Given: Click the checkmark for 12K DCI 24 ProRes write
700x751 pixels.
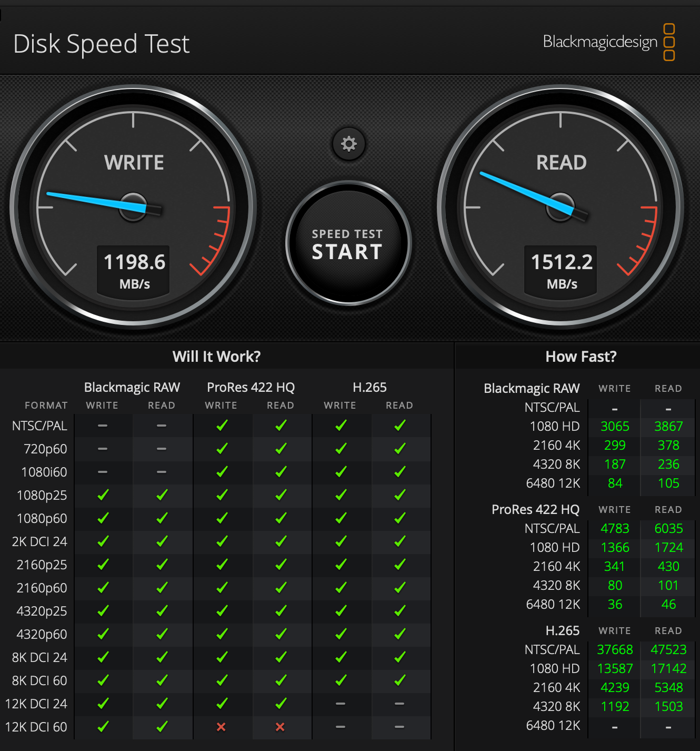Looking at the screenshot, I should coord(222,703).
